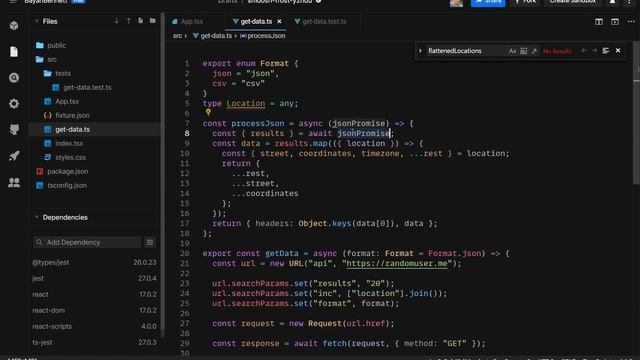This screenshot has width=640, height=360.
Task: Open the editor more actions ellipsis
Action: pyautogui.click(x=631, y=22)
